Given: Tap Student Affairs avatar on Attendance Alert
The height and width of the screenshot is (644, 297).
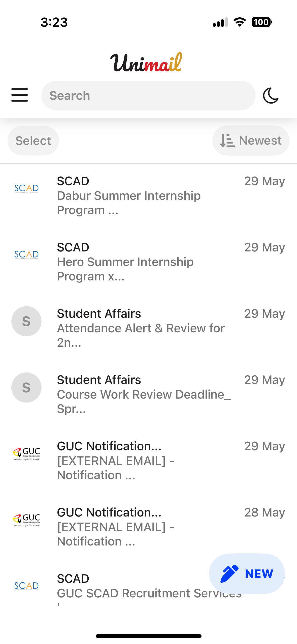Looking at the screenshot, I should point(26,321).
